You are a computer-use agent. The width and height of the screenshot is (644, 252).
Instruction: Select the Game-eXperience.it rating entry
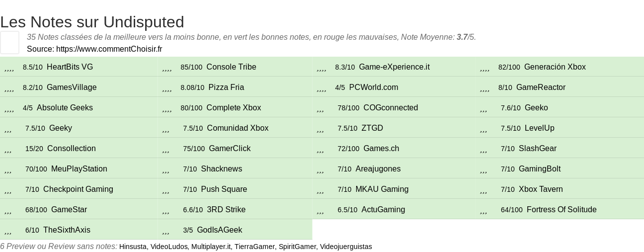(394, 67)
